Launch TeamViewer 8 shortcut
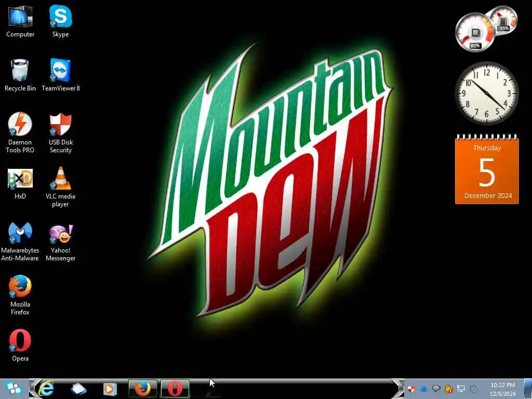This screenshot has width=532, height=399. [60, 75]
